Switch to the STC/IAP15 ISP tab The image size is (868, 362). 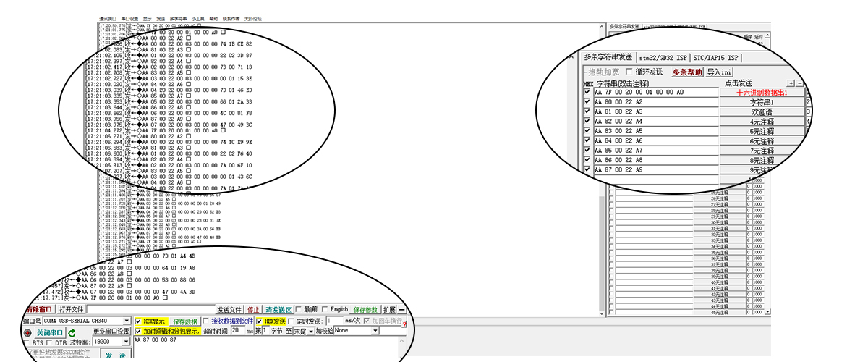click(717, 57)
